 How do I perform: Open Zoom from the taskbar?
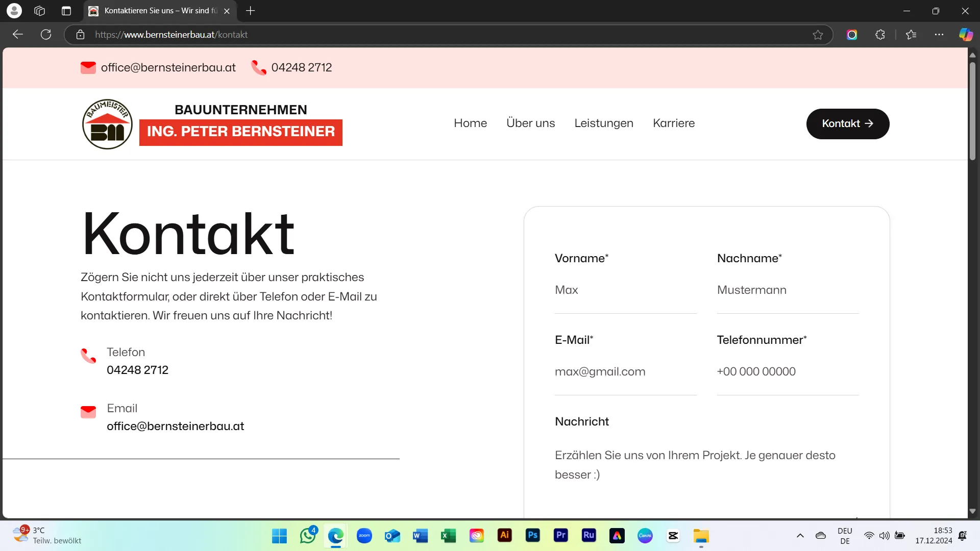click(364, 536)
